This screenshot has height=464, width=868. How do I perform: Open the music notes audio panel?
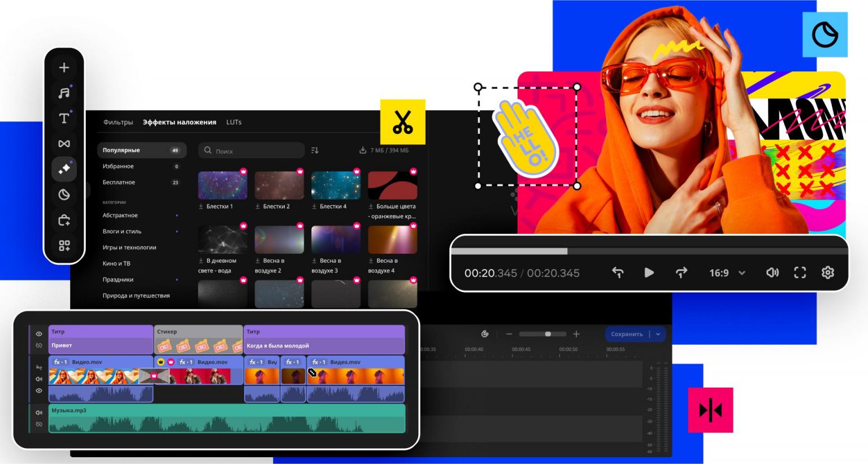64,93
